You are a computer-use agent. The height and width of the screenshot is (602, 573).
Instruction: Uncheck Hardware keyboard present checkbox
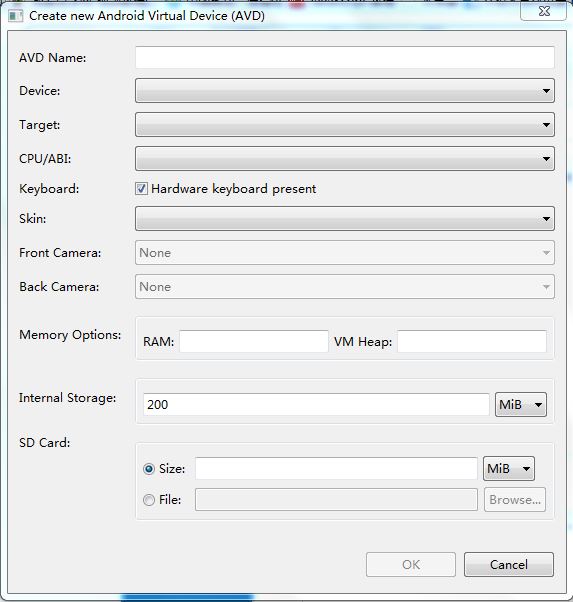[141, 189]
